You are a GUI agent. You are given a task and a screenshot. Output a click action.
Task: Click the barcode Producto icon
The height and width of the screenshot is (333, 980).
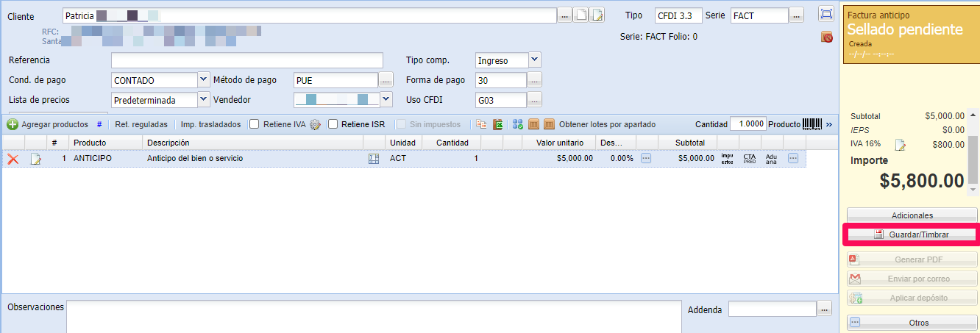(812, 124)
